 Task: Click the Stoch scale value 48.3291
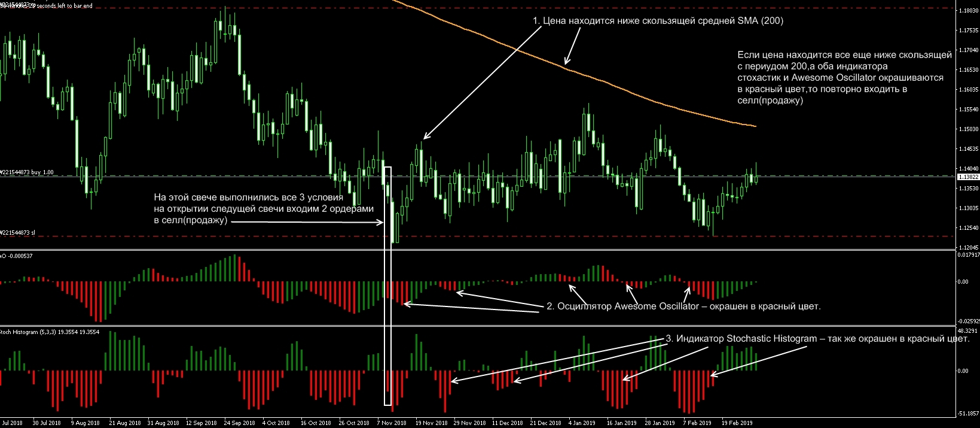[968, 330]
